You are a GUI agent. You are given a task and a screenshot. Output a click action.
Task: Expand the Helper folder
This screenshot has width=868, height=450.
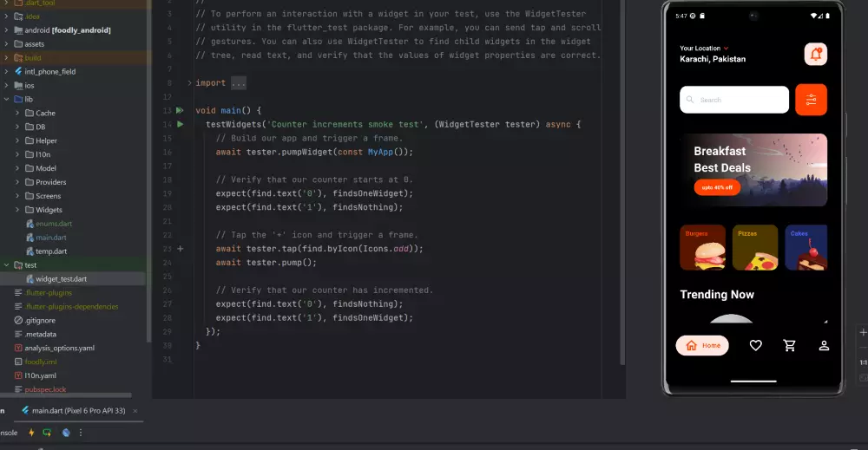tap(17, 140)
